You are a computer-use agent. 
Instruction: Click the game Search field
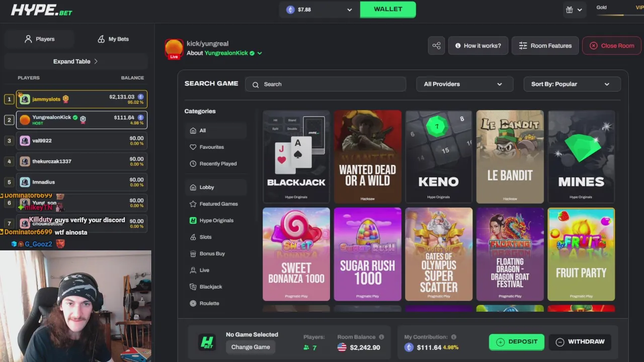point(326,84)
